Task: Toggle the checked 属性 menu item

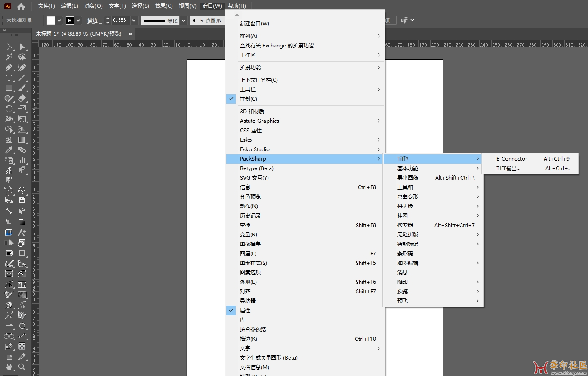Action: (305, 311)
